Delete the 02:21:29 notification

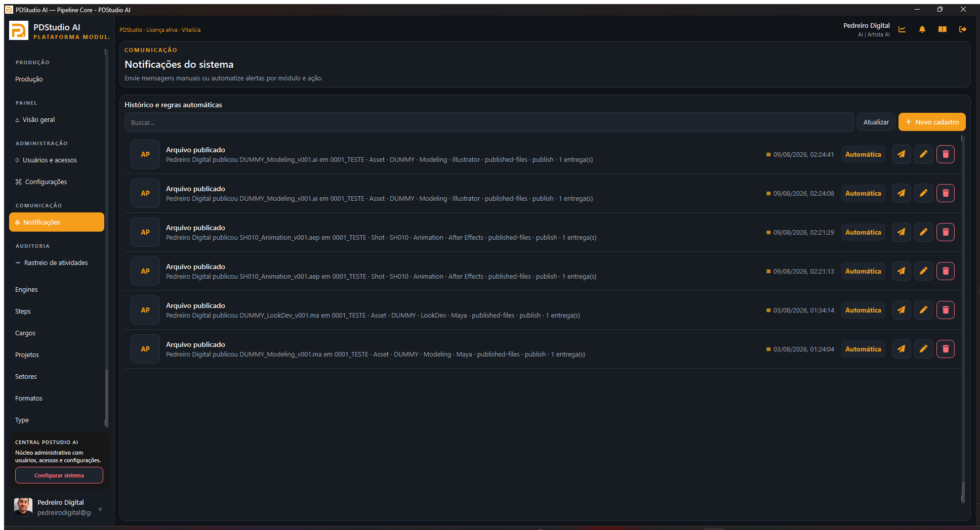[946, 232]
